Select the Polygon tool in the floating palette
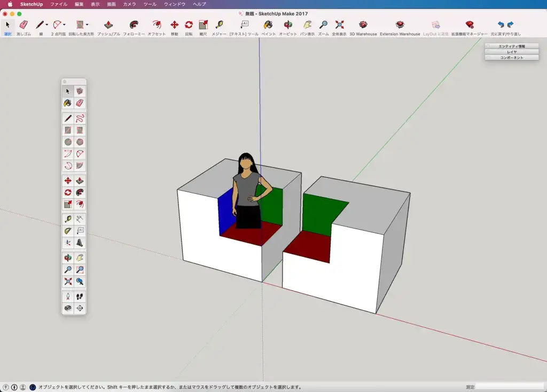Screen dimensions: 547x392 tap(80, 142)
